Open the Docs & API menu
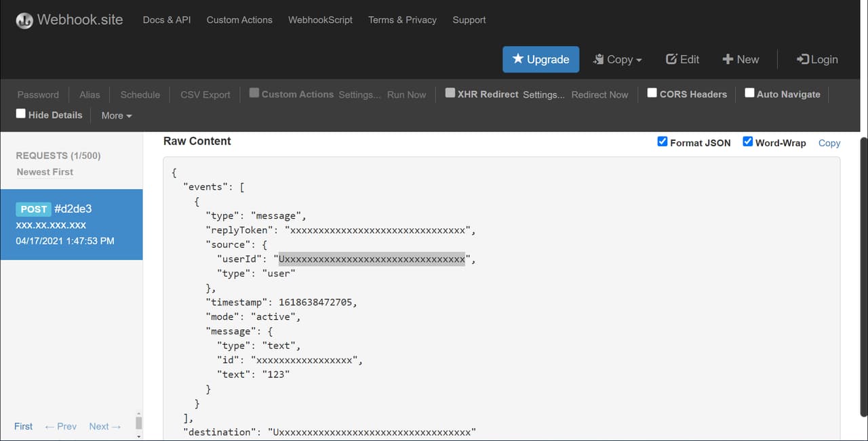 [167, 20]
